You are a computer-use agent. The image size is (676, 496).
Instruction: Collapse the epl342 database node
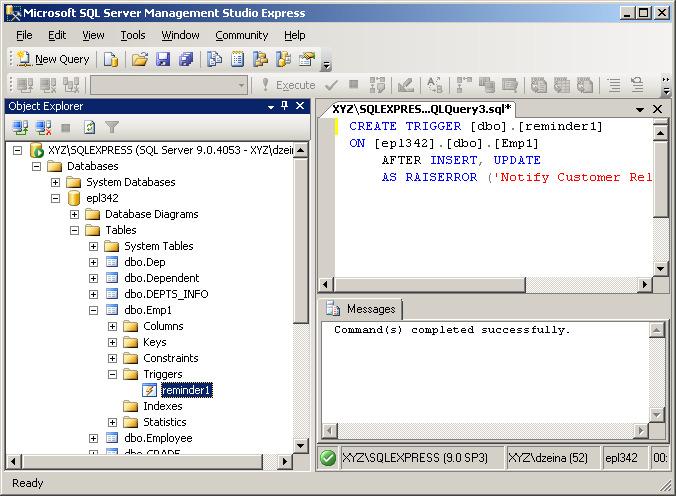(x=56, y=198)
